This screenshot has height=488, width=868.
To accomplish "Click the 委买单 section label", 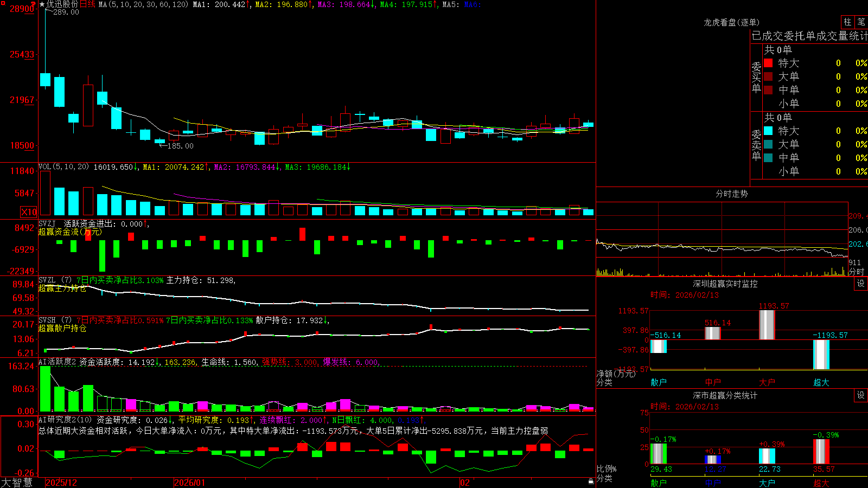I will (x=756, y=78).
